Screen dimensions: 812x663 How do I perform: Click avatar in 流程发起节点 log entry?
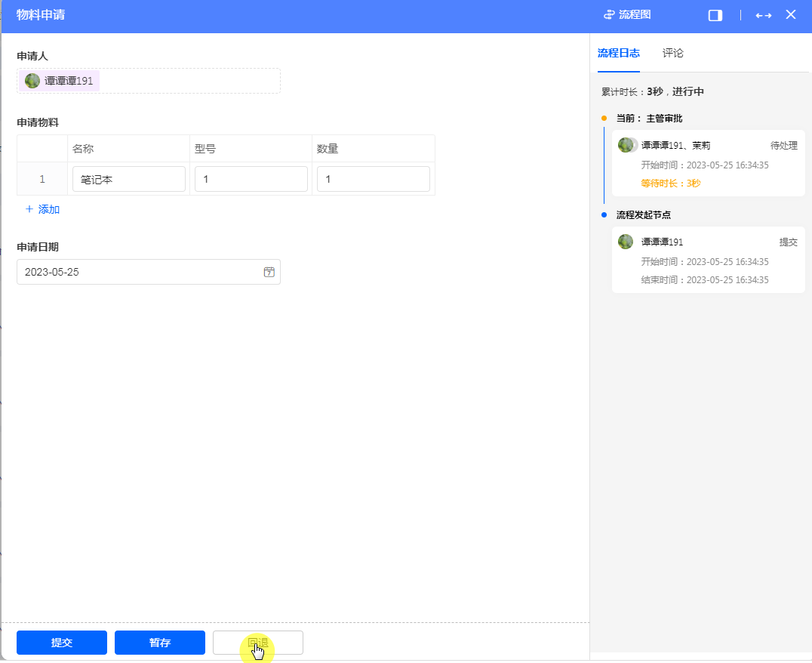click(x=626, y=242)
